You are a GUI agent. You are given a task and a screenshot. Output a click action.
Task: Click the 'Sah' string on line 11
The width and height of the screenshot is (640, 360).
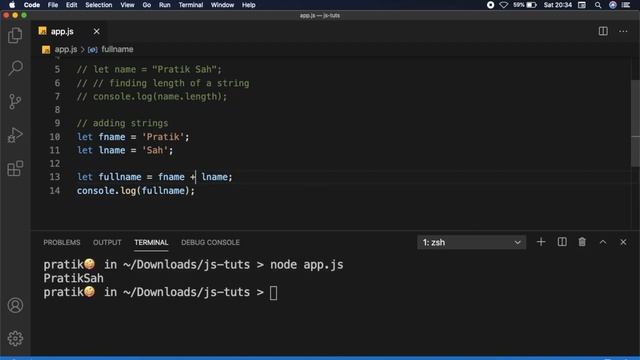pyautogui.click(x=155, y=150)
